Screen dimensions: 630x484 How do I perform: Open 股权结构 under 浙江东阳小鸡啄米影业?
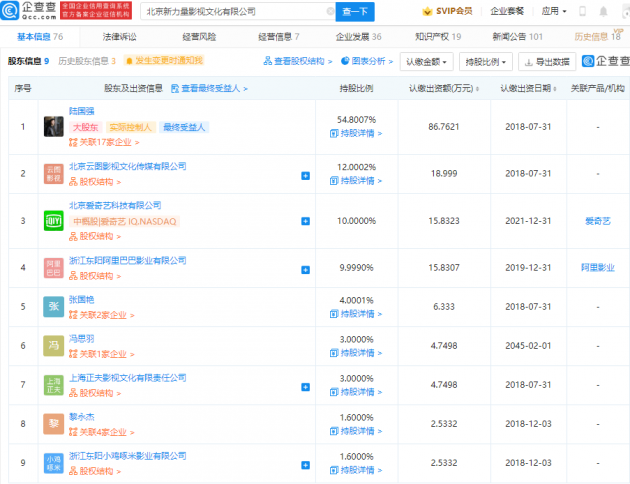point(95,471)
